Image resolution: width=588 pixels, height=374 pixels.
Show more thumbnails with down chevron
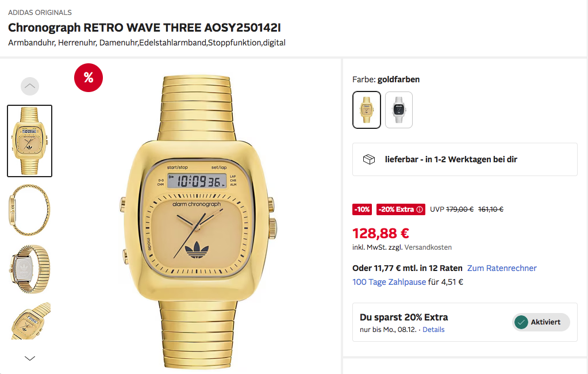[x=30, y=358]
